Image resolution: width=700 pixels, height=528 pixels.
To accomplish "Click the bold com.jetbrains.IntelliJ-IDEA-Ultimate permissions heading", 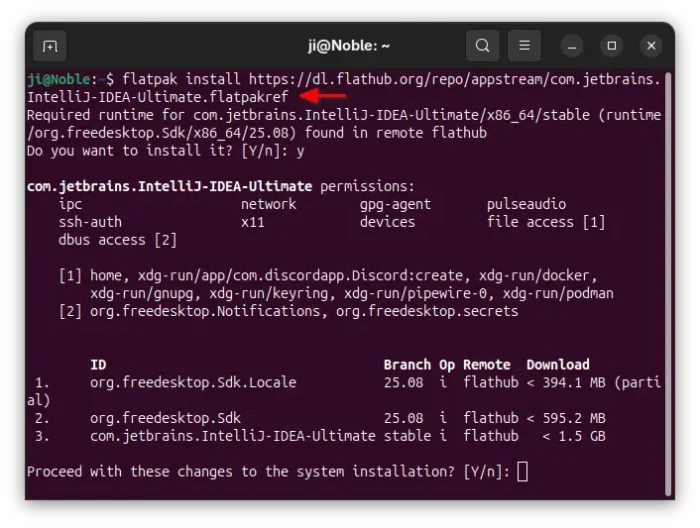I will point(169,186).
